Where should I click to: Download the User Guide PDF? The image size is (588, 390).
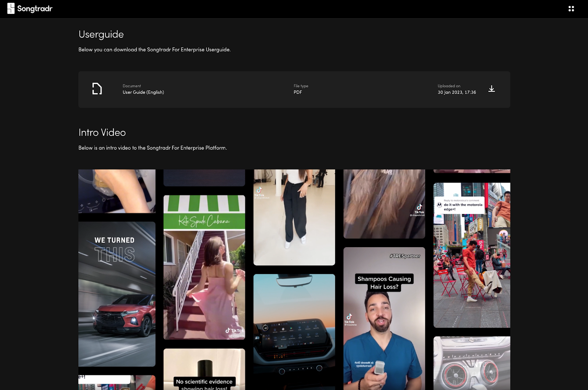click(491, 89)
